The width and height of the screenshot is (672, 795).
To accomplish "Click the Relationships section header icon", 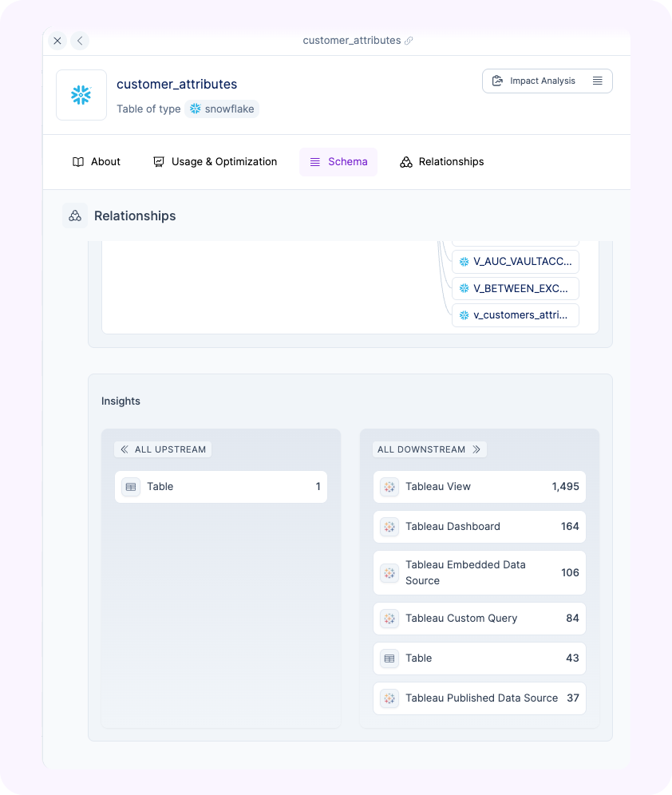I will pyautogui.click(x=75, y=216).
